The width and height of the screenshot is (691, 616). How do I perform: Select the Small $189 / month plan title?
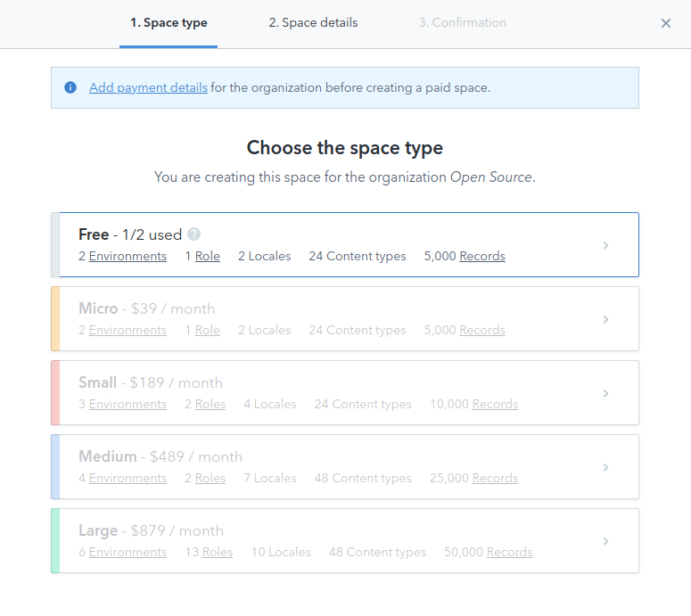pos(151,382)
